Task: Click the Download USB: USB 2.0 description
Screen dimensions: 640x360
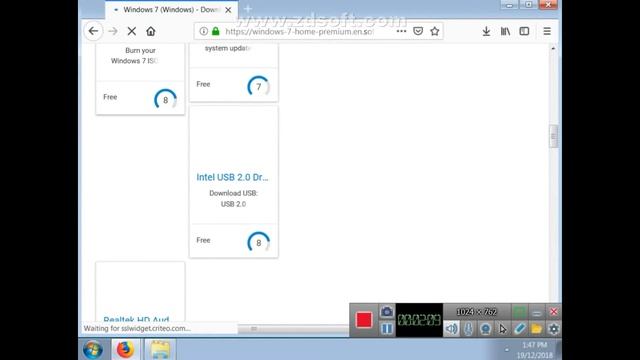Action: point(233,198)
